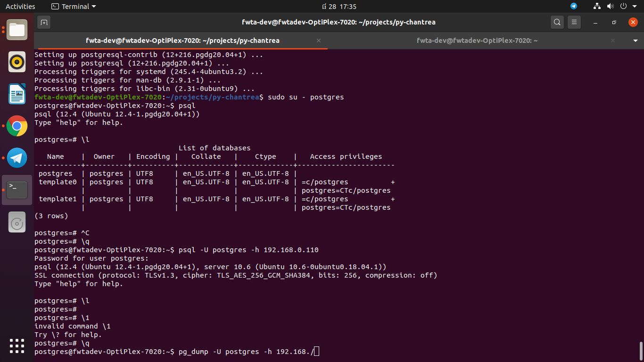Switch to the py-chantrea terminal tab
The width and height of the screenshot is (644, 362).
click(x=182, y=41)
